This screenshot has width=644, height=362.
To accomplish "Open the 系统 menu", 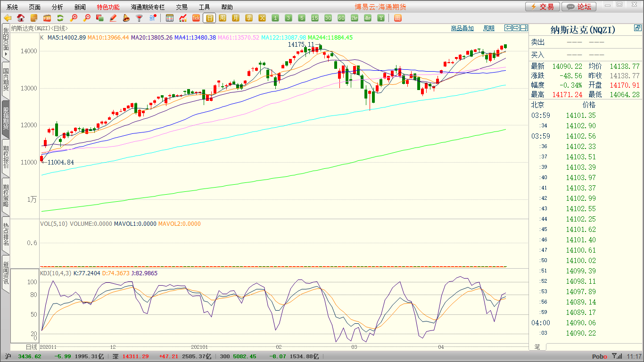I will click(x=12, y=7).
